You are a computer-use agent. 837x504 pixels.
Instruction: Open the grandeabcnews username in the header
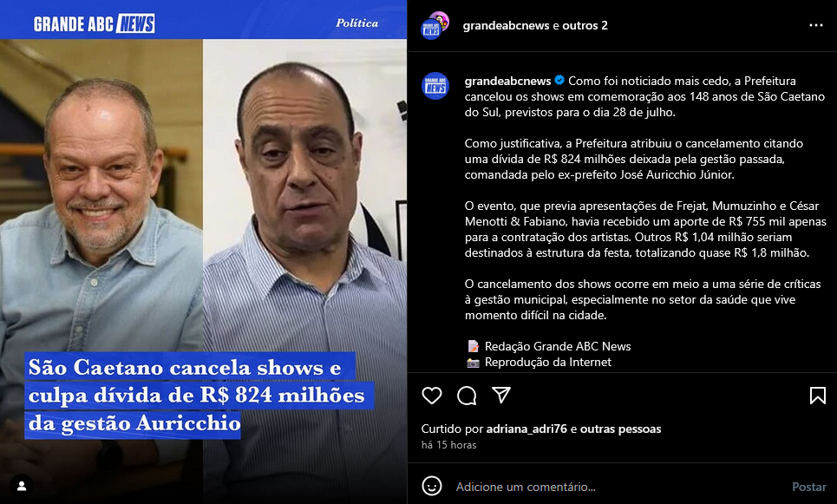506,26
